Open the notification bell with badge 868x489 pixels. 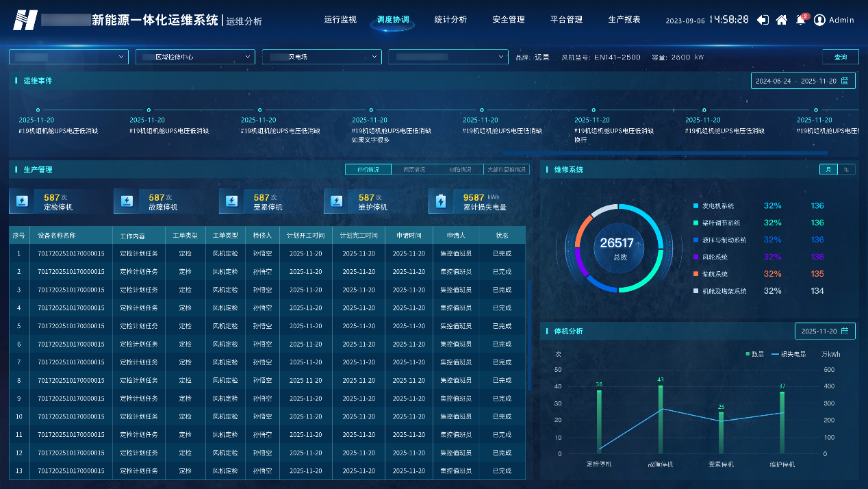[800, 20]
